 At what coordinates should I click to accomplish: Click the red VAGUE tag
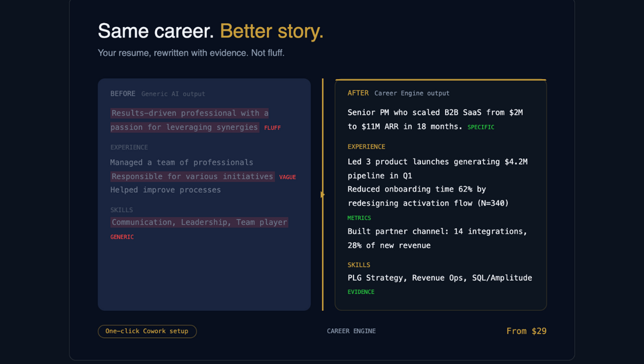[287, 178]
